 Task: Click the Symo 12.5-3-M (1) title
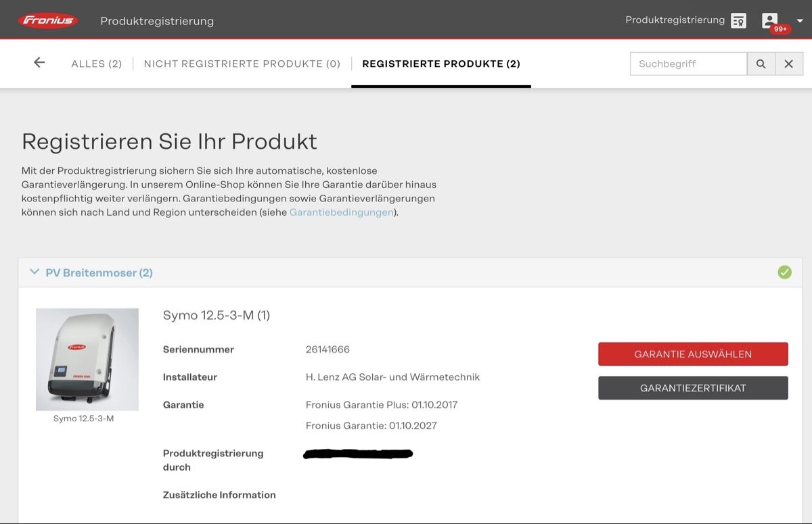(x=217, y=315)
